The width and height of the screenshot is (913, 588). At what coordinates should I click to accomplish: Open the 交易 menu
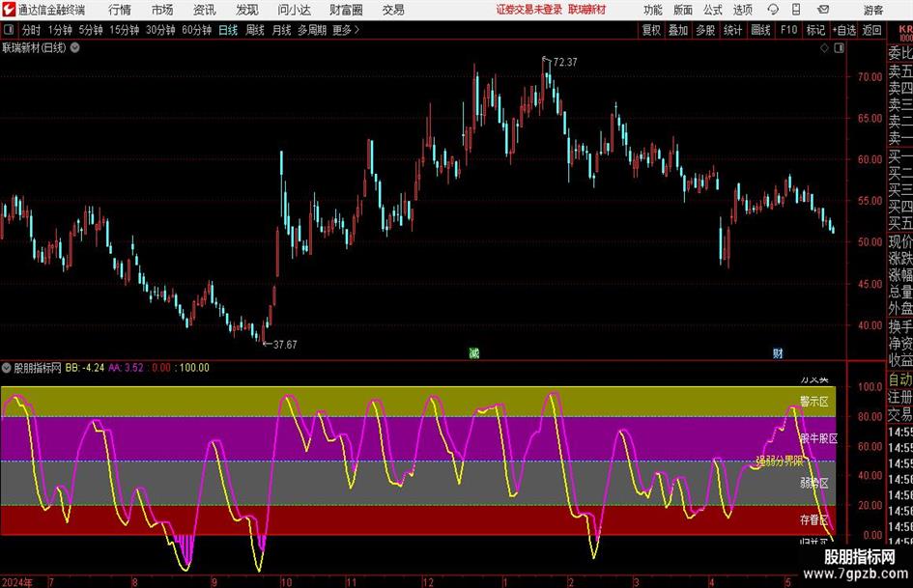(393, 10)
